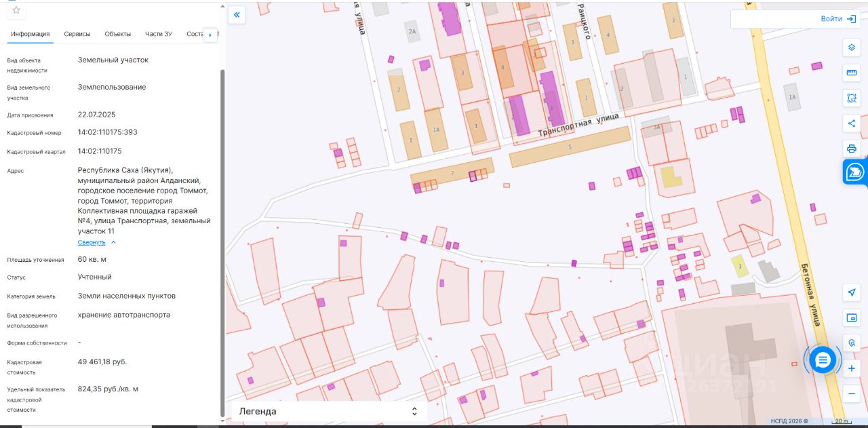Switch to the Информация tab

coord(31,34)
